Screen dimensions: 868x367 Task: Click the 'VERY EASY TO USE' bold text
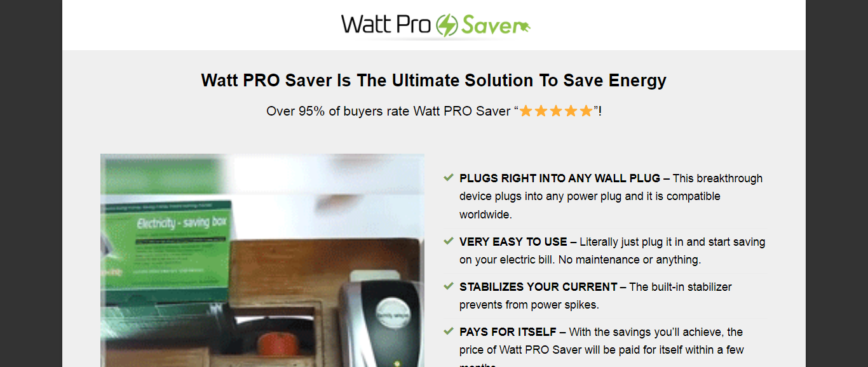tap(513, 242)
